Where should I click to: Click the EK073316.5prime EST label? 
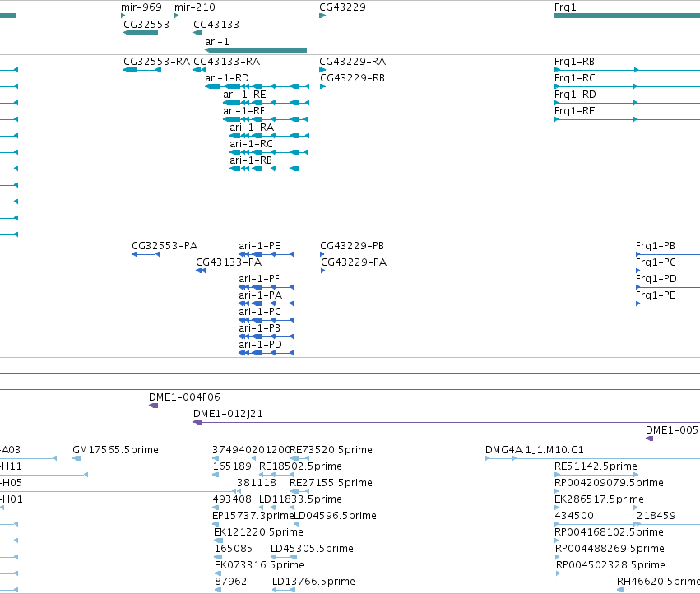[x=259, y=565]
